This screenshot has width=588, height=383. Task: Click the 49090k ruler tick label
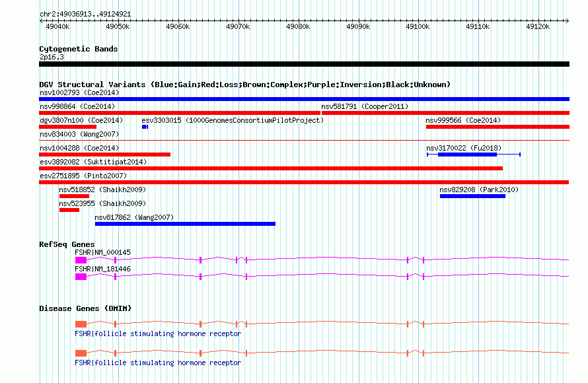point(358,26)
